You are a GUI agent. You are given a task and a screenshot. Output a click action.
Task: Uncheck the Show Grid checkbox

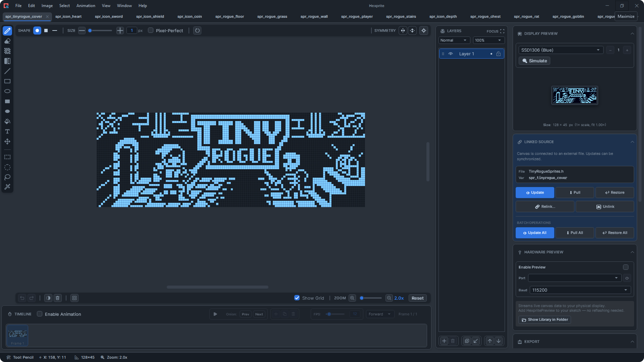pyautogui.click(x=297, y=298)
